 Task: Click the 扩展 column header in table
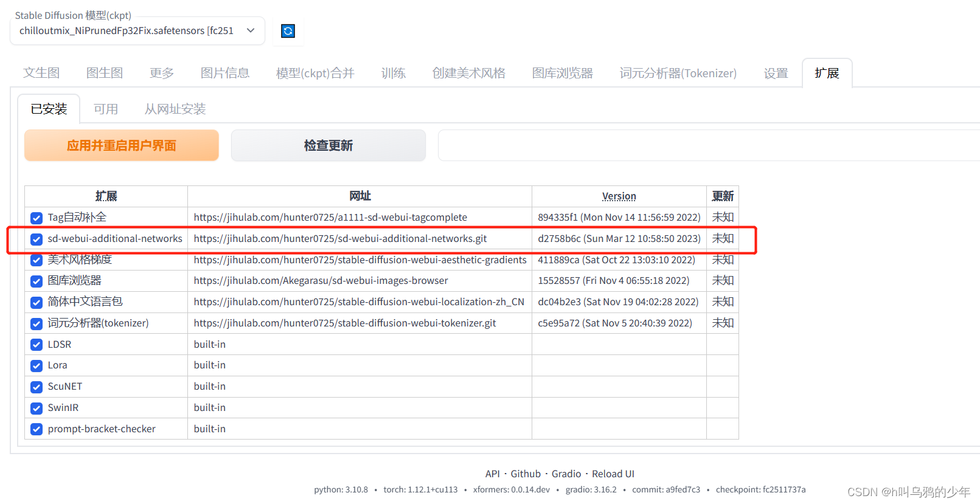(106, 196)
